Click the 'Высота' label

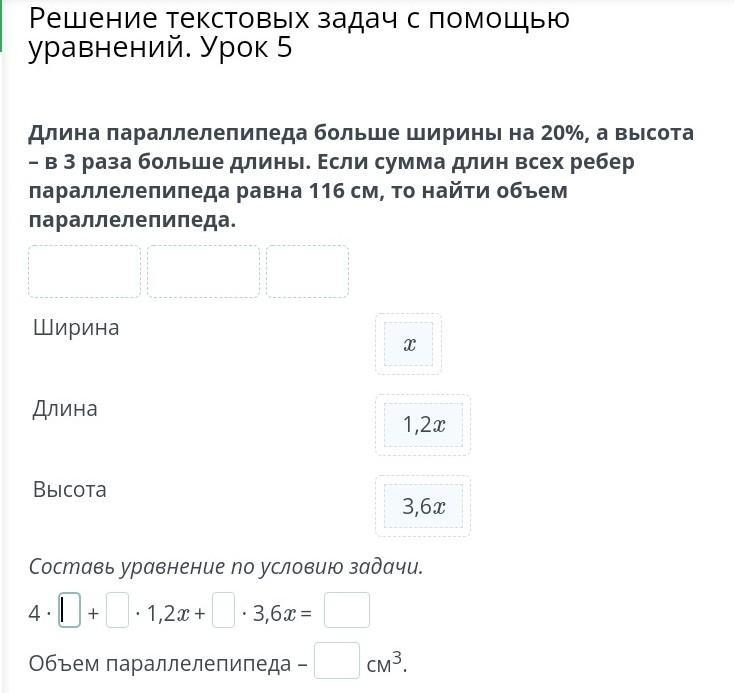click(69, 490)
